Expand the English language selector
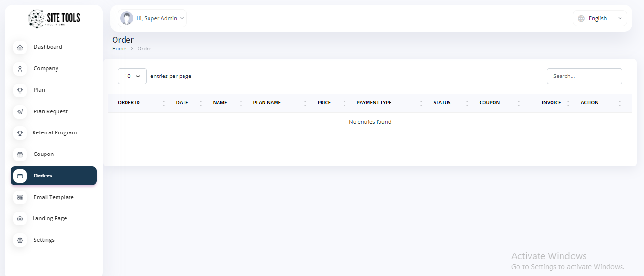Screen dimensions: 644x276 pos(599,18)
